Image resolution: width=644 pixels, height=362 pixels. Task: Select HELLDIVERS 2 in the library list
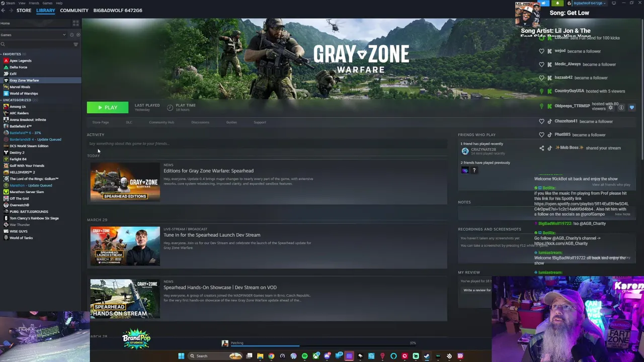point(22,172)
